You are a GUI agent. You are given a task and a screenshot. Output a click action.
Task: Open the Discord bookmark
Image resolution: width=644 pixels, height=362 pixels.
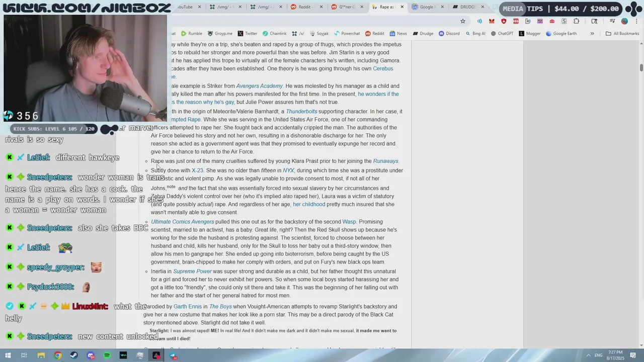(449, 34)
